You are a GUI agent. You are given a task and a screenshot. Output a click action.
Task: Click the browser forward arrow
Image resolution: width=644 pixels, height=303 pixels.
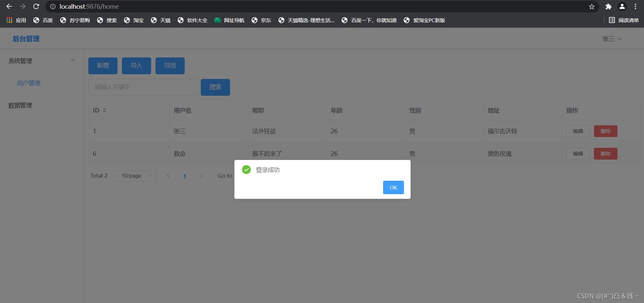tap(22, 6)
